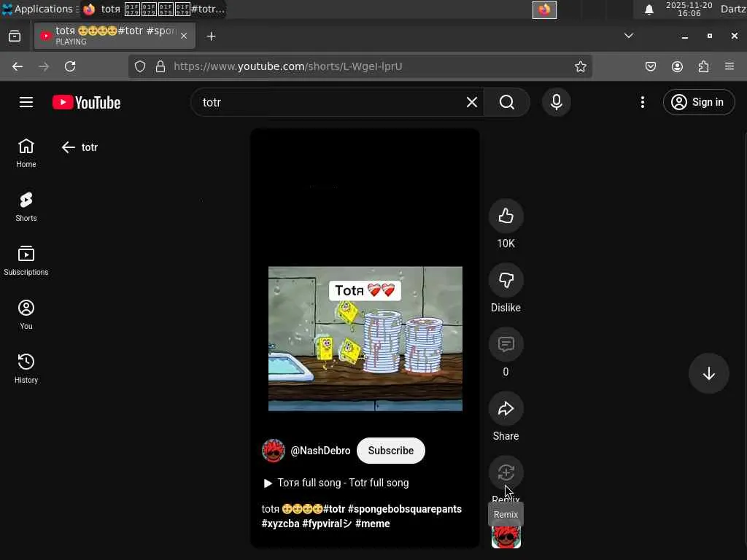Pause the short by clicking the SpongeBob video
The width and height of the screenshot is (747, 560).
pyautogui.click(x=365, y=338)
